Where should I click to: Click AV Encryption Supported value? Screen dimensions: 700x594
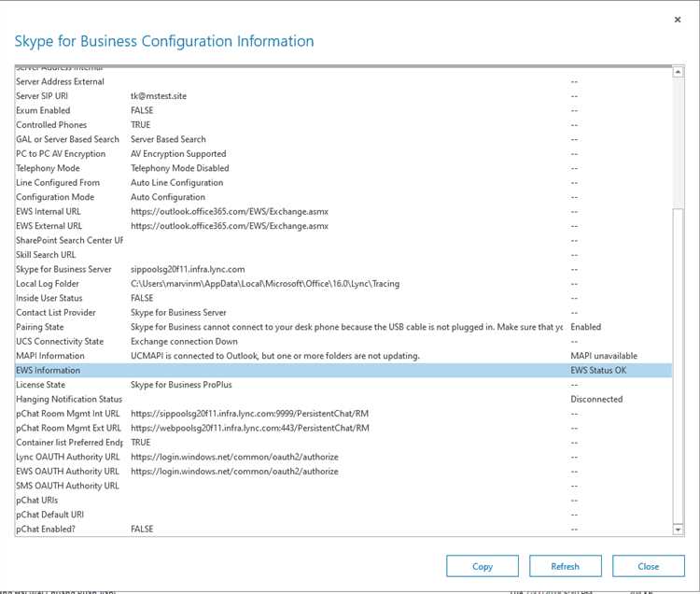click(x=178, y=153)
